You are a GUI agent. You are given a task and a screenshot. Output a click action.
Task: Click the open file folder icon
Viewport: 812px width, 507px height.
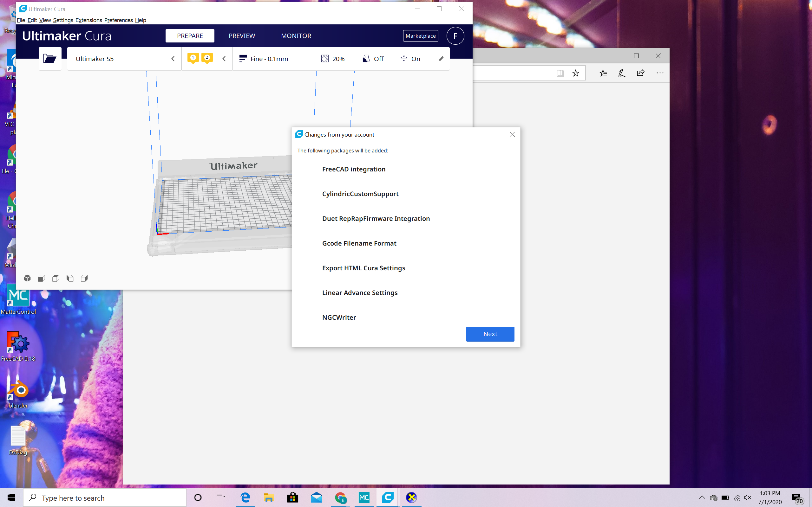tap(50, 59)
